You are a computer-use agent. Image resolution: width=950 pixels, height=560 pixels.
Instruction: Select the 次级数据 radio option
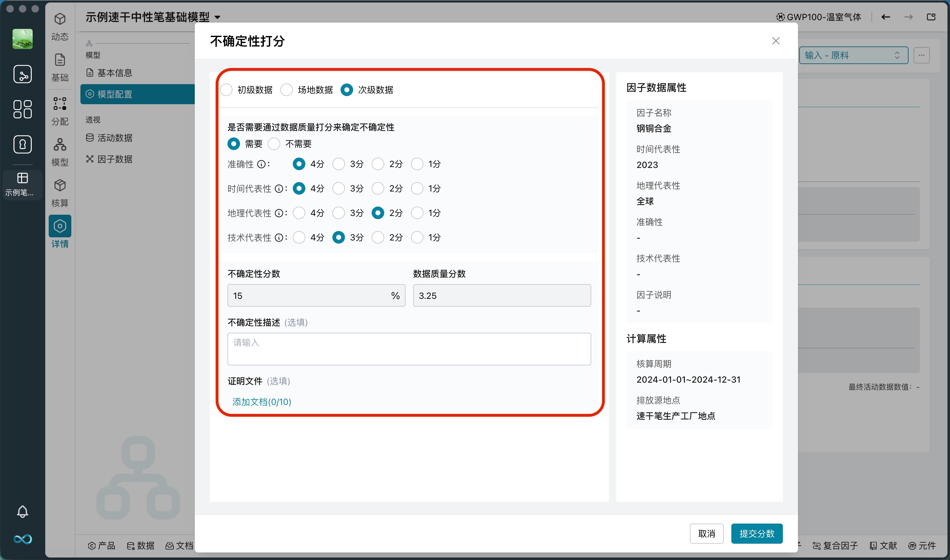pos(346,89)
